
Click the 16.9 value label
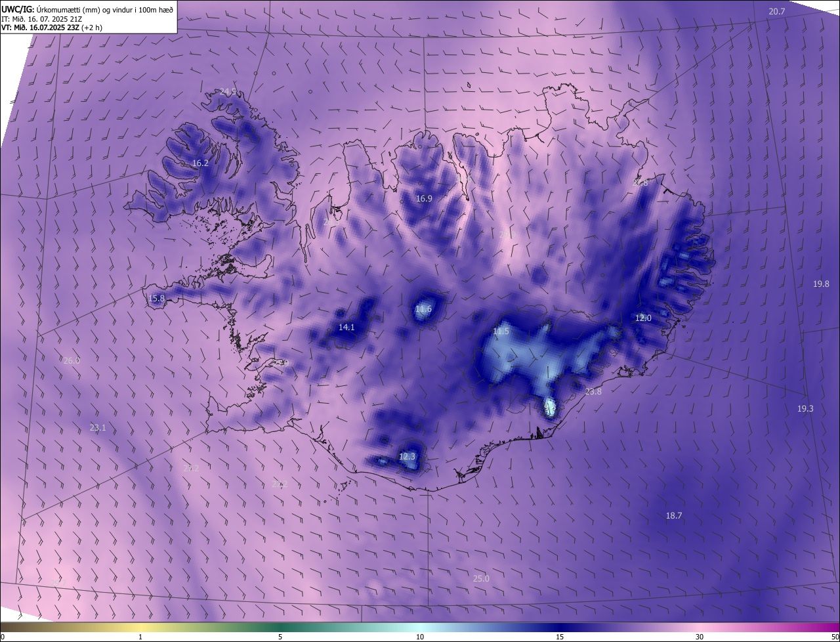424,199
